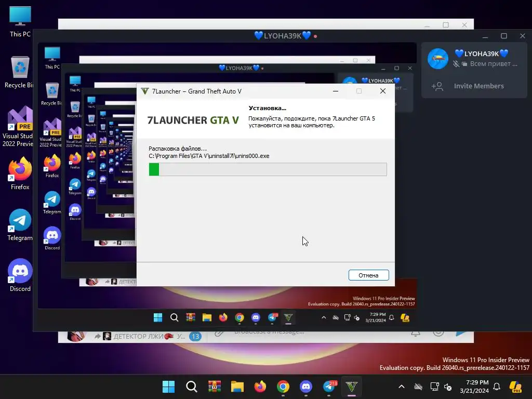Maximize the LYOHA39K Telegram call window

coord(504,36)
